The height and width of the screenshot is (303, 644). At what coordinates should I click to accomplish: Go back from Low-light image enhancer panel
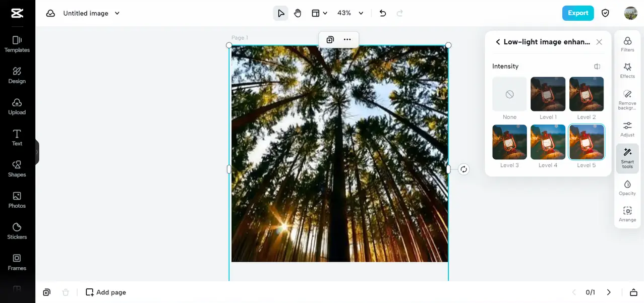[x=498, y=42]
